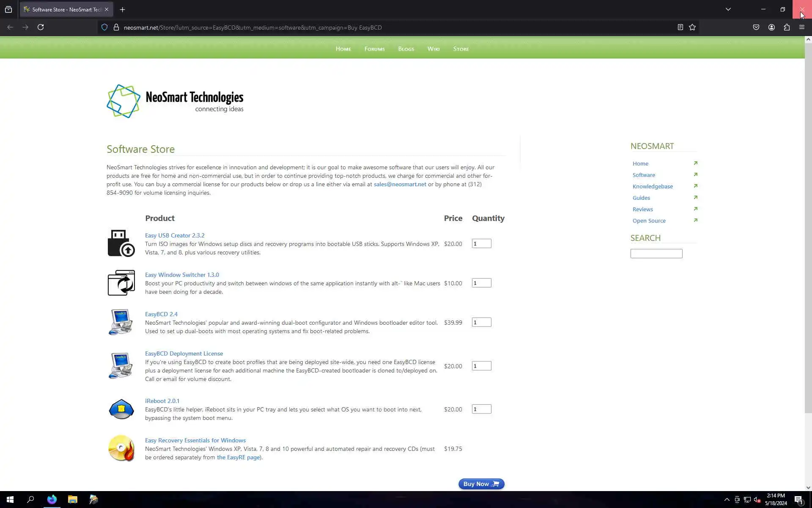The height and width of the screenshot is (508, 812).
Task: Open the Save to Pocket icon
Action: pos(756,27)
